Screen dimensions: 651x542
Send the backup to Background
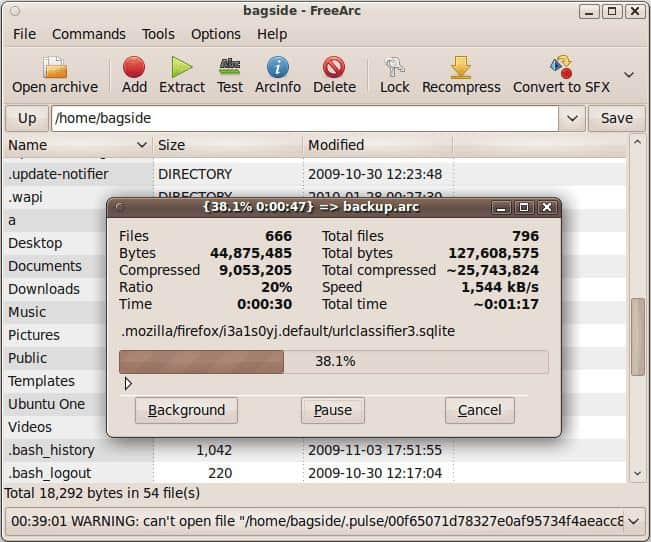[186, 410]
